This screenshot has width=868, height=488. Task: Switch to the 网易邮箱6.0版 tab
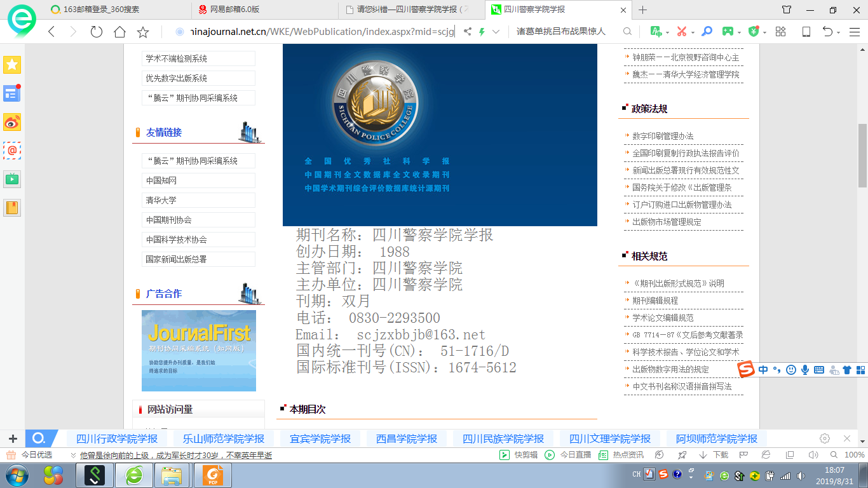(264, 10)
